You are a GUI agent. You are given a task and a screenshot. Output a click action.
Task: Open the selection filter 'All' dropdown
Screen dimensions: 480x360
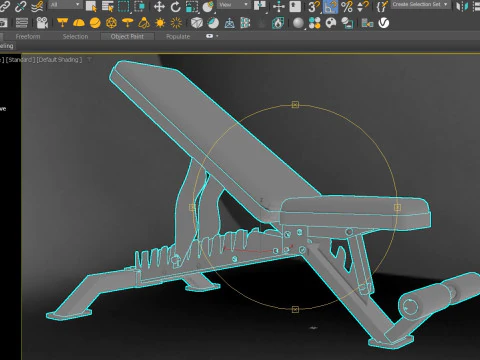(66, 5)
